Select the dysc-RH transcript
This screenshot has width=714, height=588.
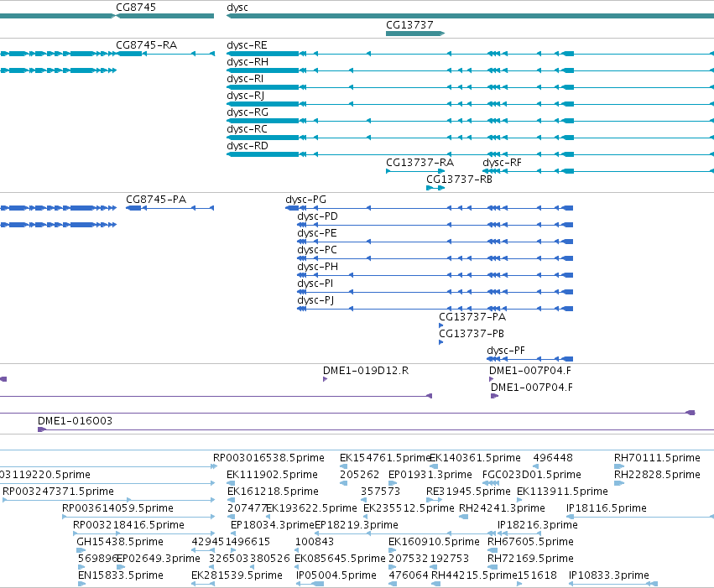click(248, 62)
